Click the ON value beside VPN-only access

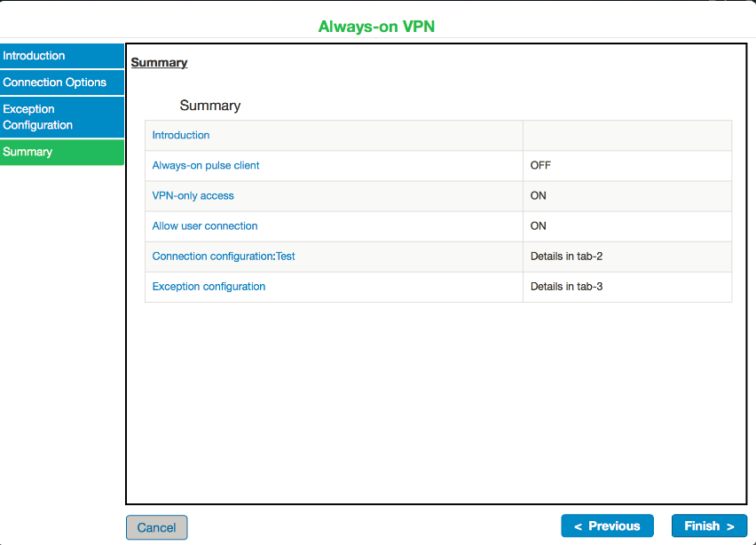click(539, 196)
